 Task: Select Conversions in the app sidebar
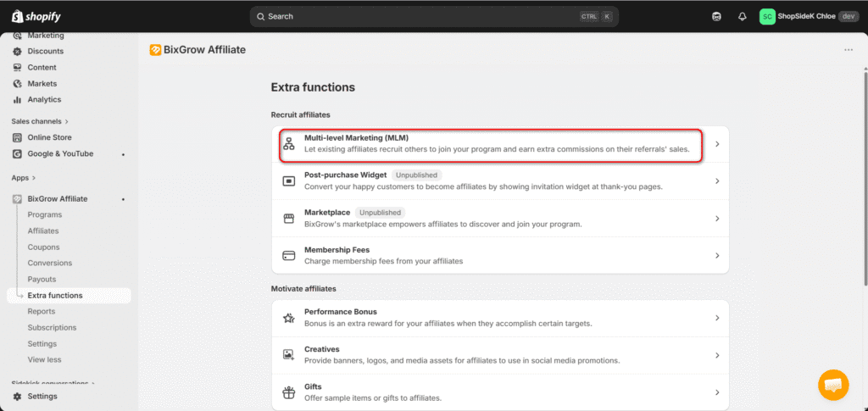[49, 264]
